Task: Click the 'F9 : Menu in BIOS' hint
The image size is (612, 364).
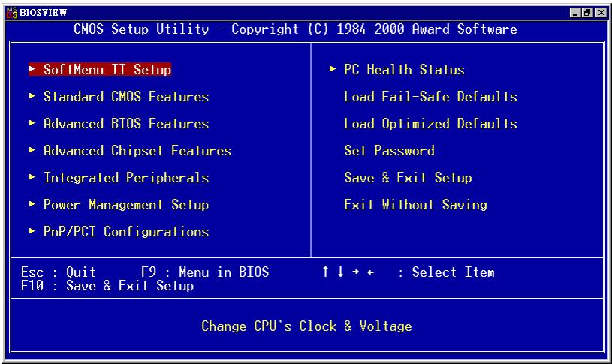Action: (205, 272)
